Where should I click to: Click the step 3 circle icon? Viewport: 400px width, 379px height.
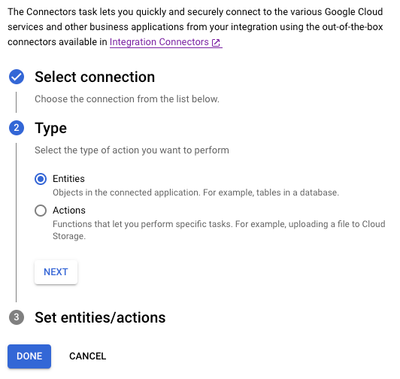point(16,317)
